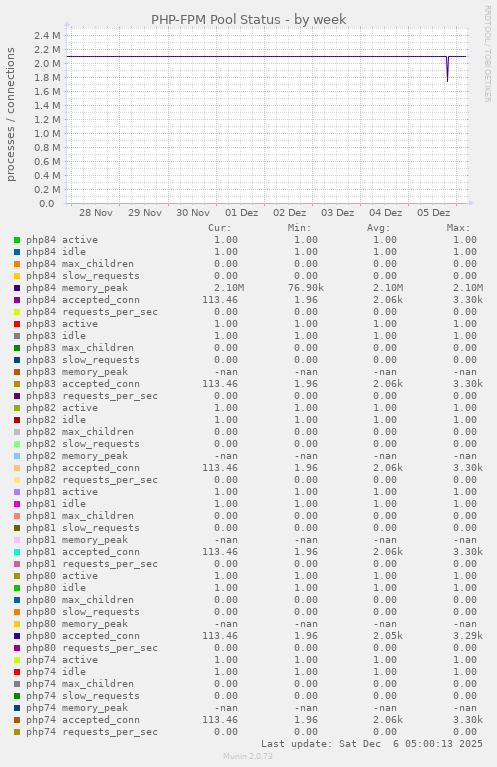The height and width of the screenshot is (767, 497).
Task: Click the Max: column header
Action: click(458, 228)
